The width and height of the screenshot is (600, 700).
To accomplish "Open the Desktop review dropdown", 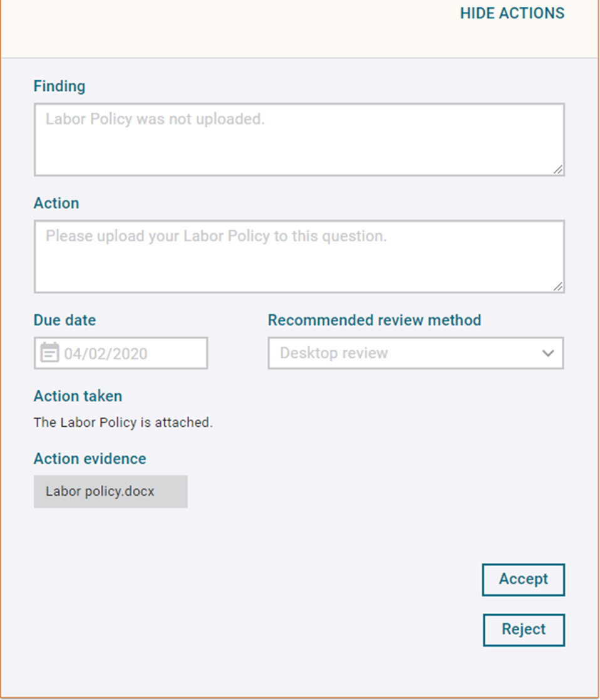I will pyautogui.click(x=416, y=353).
